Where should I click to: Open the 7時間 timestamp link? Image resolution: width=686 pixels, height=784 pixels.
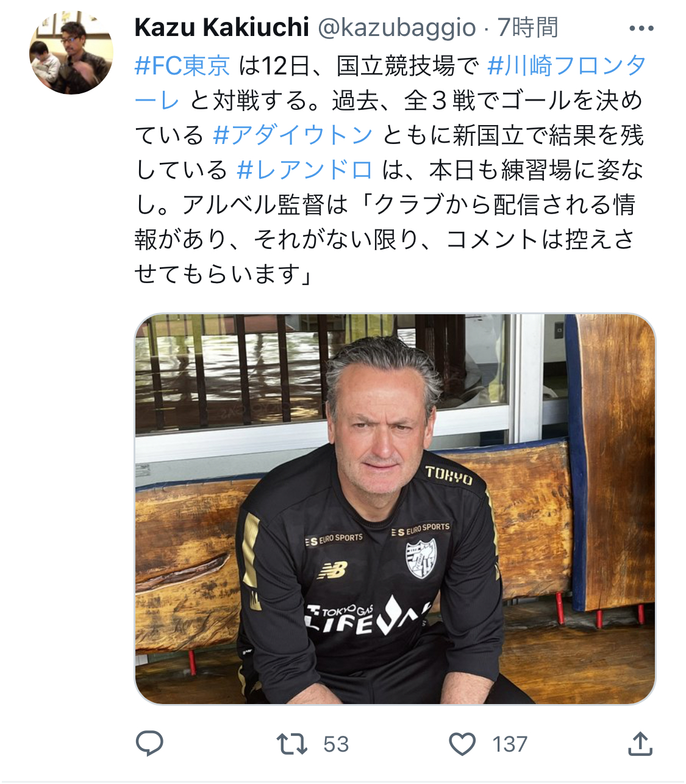click(x=527, y=27)
